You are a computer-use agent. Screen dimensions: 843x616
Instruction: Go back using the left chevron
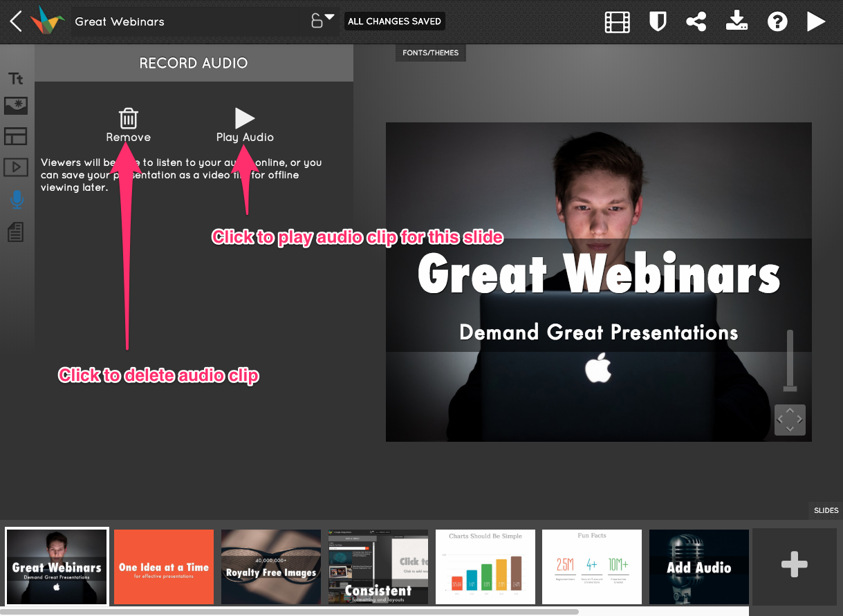(x=15, y=21)
